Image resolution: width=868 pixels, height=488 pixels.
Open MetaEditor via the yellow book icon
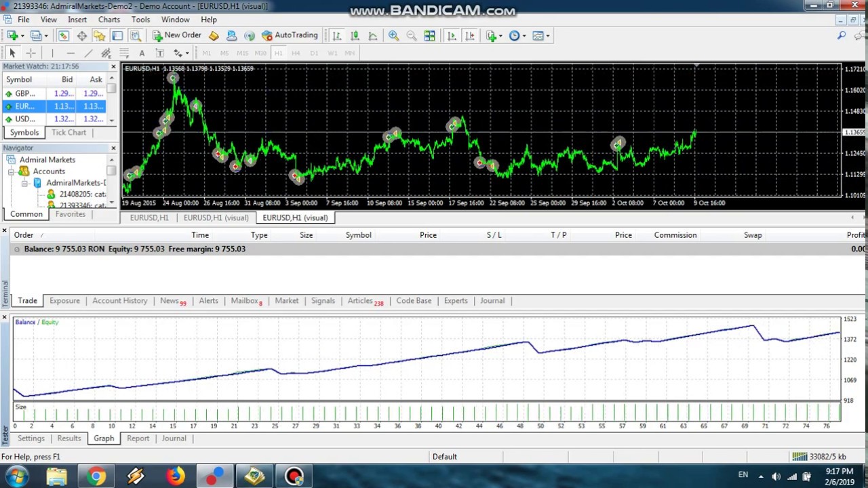click(214, 35)
